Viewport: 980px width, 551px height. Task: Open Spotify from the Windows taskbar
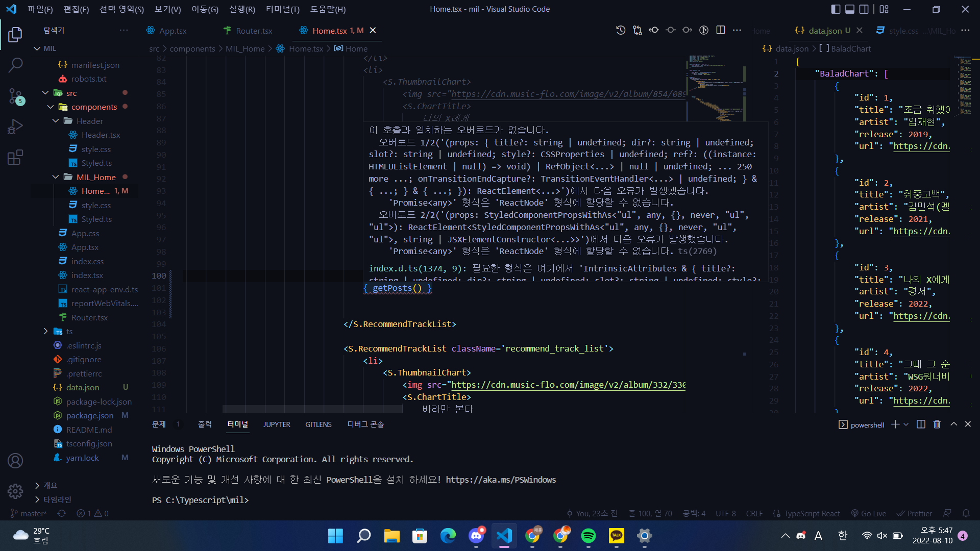(x=589, y=536)
